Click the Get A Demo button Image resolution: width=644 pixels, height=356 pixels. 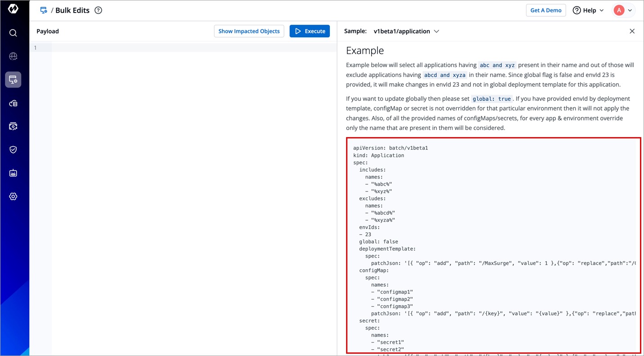(545, 10)
